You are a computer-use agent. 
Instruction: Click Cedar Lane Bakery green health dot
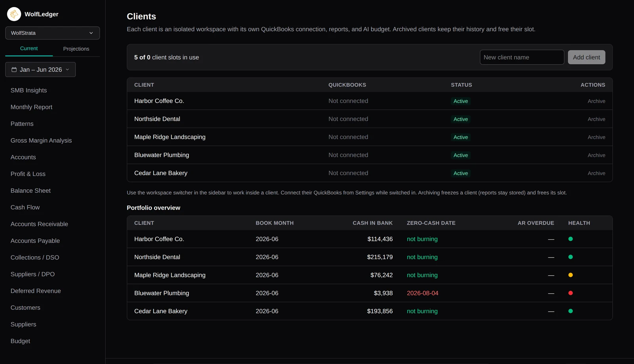tap(571, 311)
